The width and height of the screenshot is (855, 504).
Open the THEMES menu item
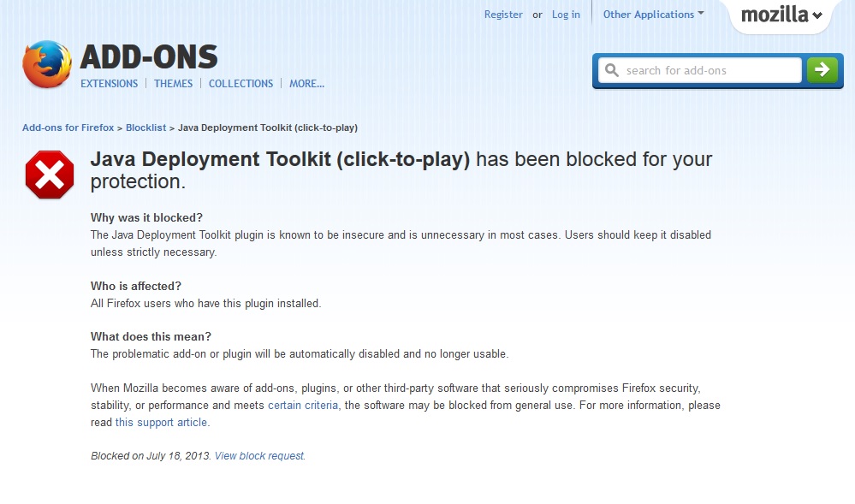[173, 84]
